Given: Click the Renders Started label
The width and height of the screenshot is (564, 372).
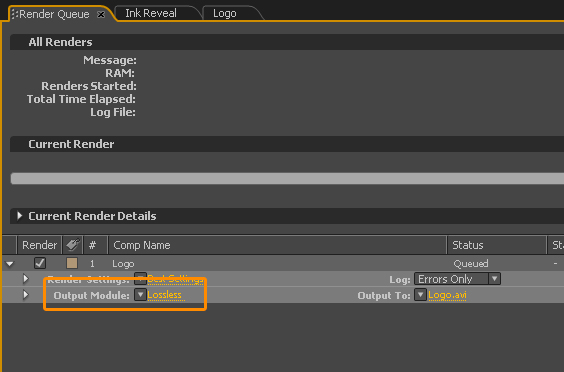Looking at the screenshot, I should point(88,86).
